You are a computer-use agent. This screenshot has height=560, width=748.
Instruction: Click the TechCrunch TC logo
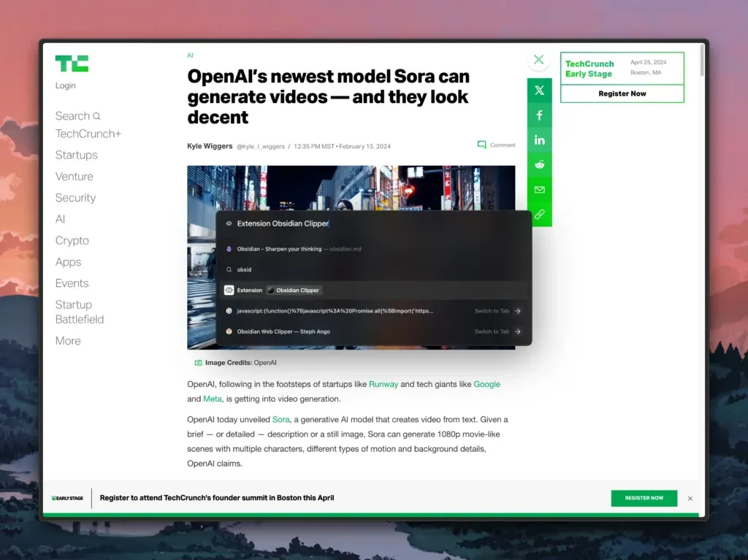pyautogui.click(x=72, y=64)
